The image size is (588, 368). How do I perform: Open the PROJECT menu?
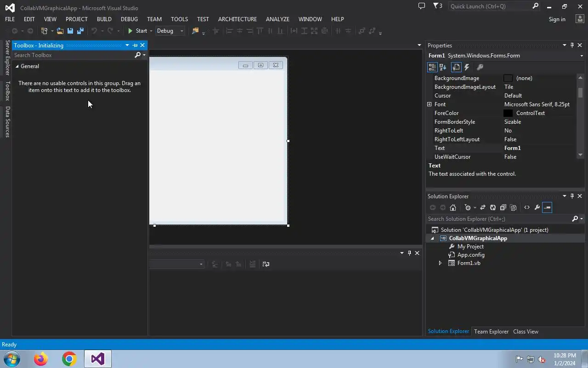76,19
